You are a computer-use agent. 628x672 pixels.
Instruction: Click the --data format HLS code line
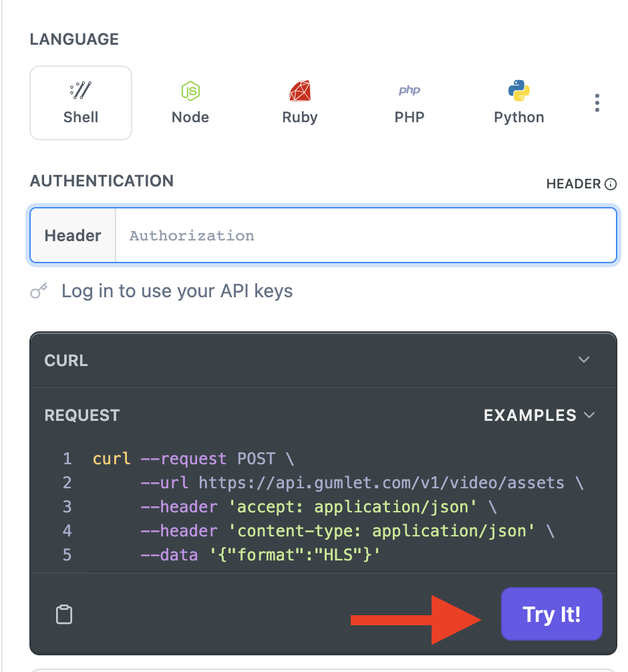coord(261,555)
